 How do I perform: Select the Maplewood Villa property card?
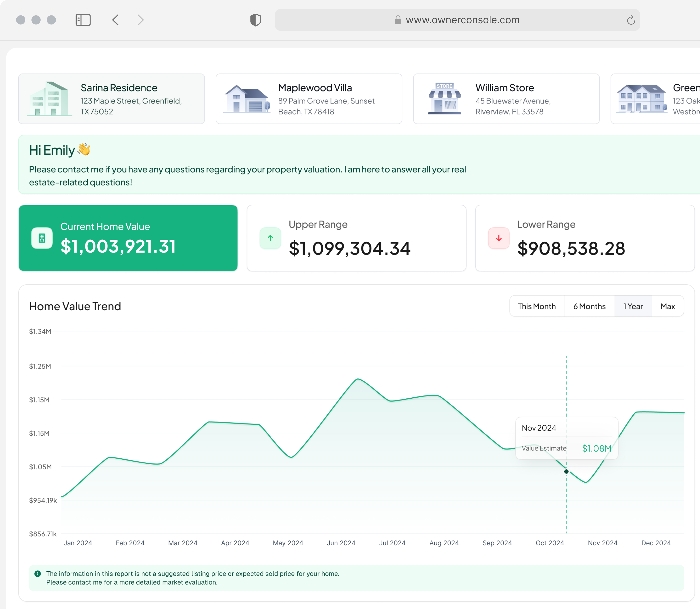309,99
